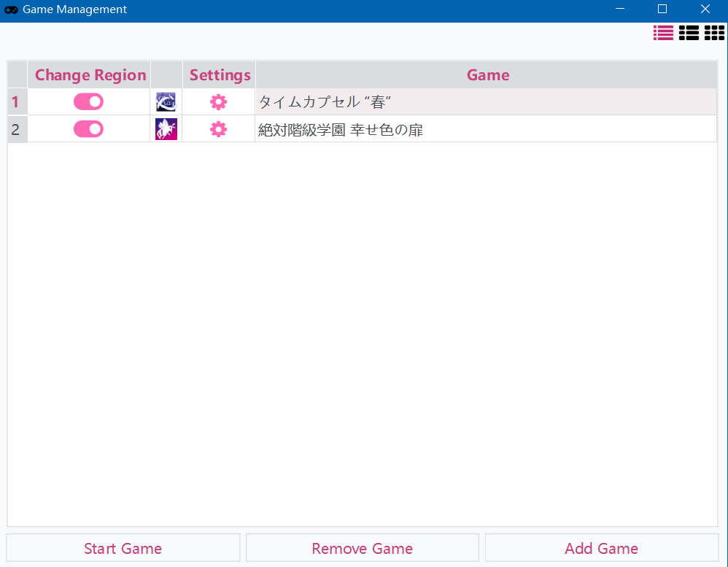The image size is (728, 567).
Task: Switch to thick-row list view icon
Action: pos(689,33)
